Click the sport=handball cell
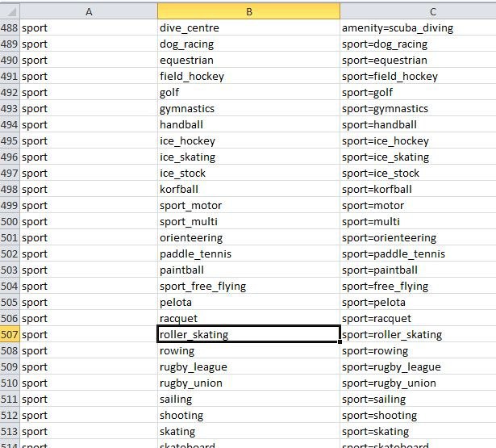 coord(419,124)
